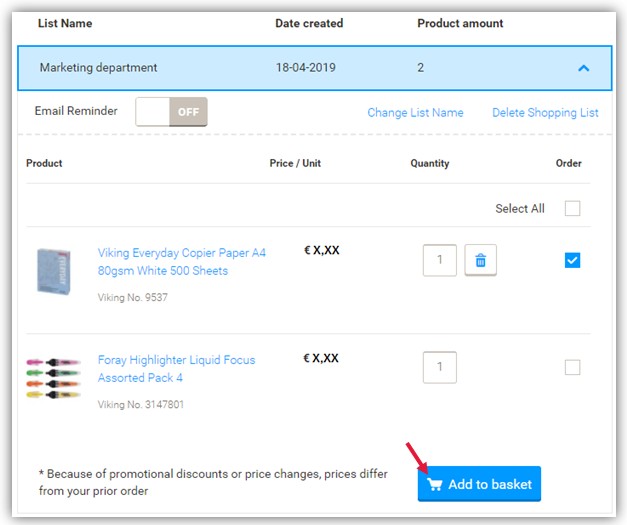Check the Select All checkbox
Image resolution: width=627 pixels, height=525 pixels.
572,209
